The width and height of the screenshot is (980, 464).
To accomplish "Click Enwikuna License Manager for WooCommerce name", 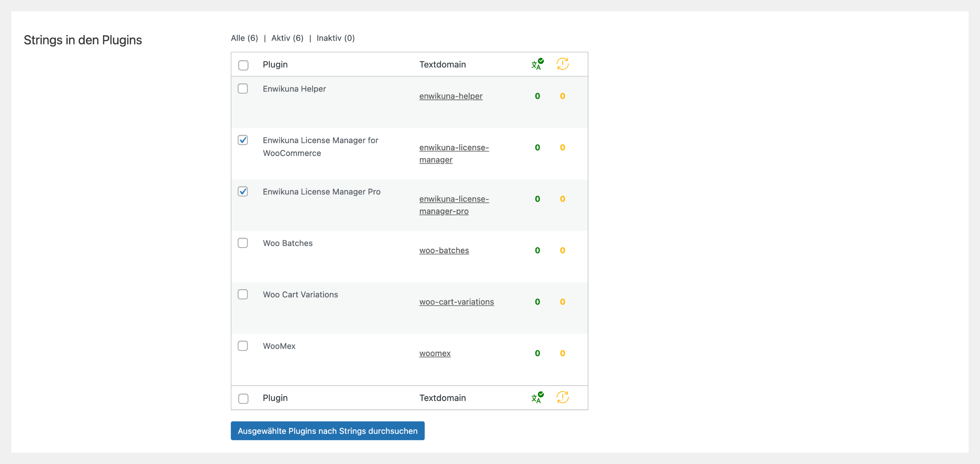I will tap(320, 146).
